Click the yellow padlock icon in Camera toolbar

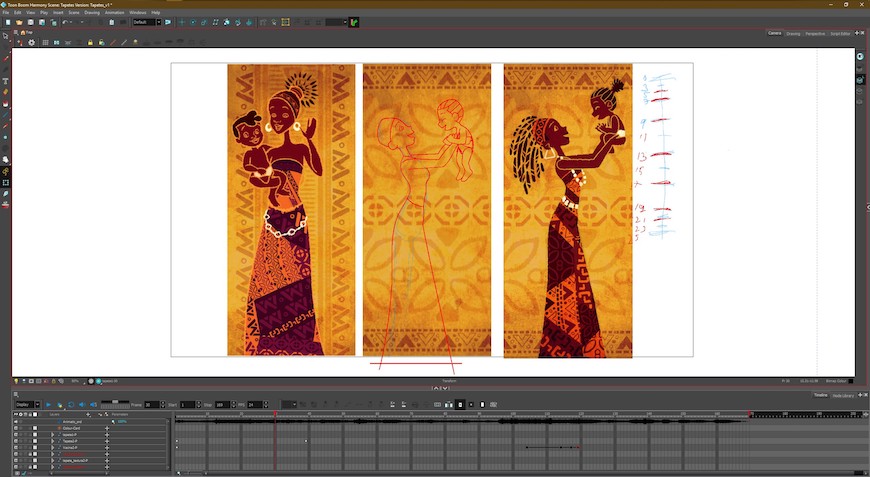(90, 42)
